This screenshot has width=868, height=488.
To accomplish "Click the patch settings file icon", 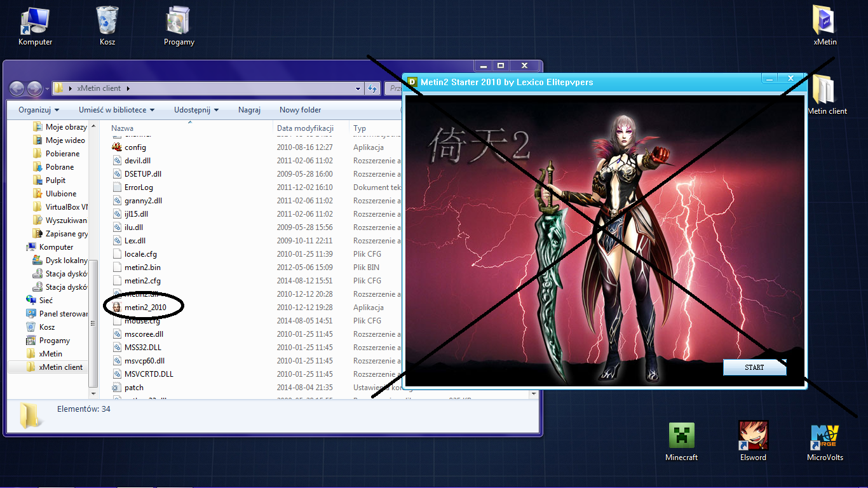I will tap(116, 388).
